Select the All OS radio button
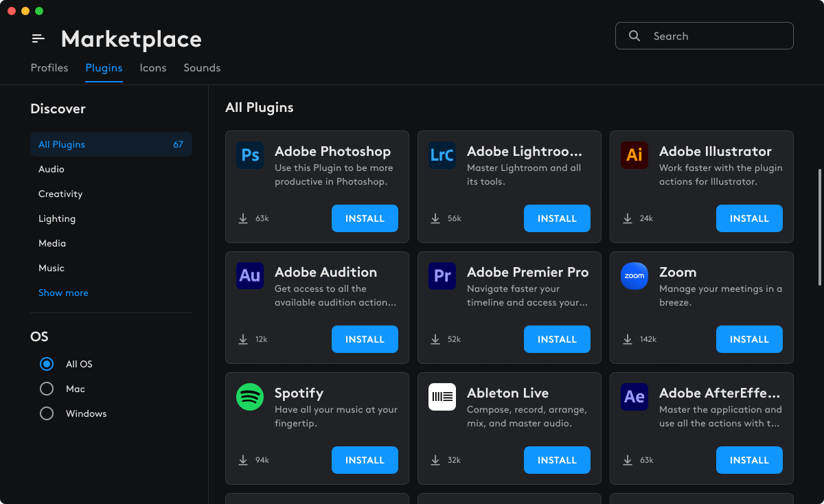 click(47, 364)
